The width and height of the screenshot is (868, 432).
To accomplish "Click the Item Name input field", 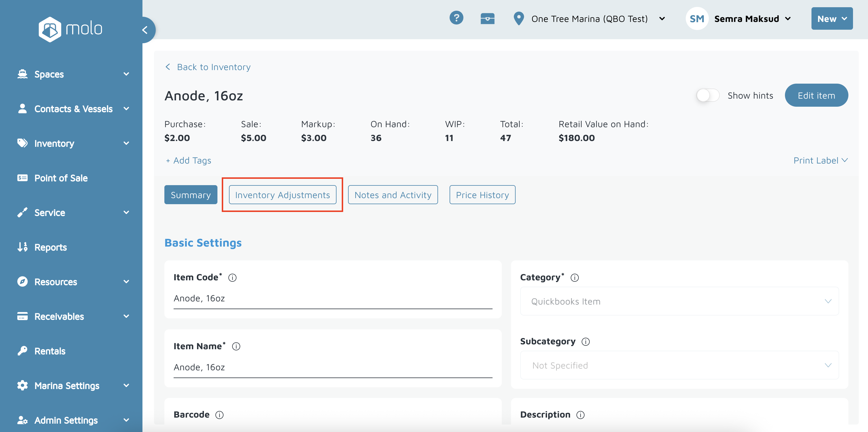I will pos(332,367).
